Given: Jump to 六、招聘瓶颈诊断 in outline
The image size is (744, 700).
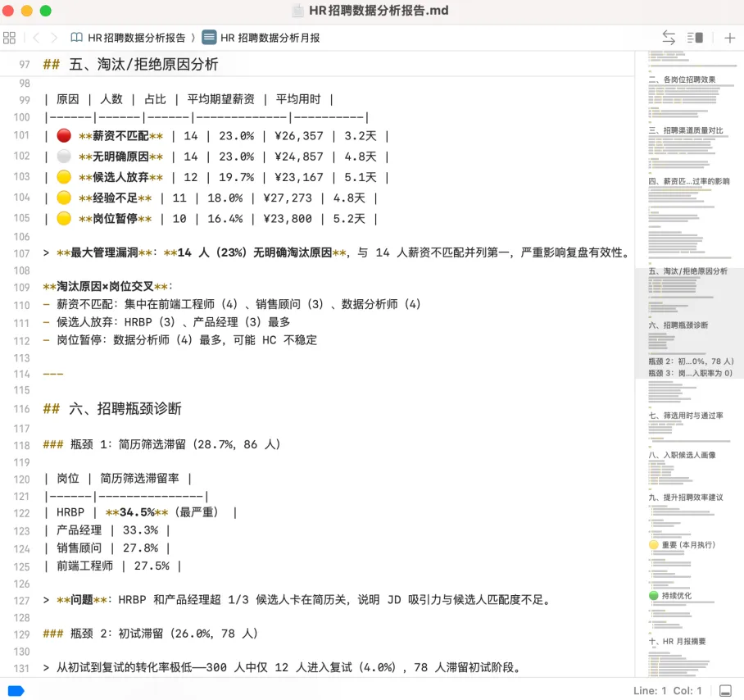Looking at the screenshot, I should click(678, 325).
